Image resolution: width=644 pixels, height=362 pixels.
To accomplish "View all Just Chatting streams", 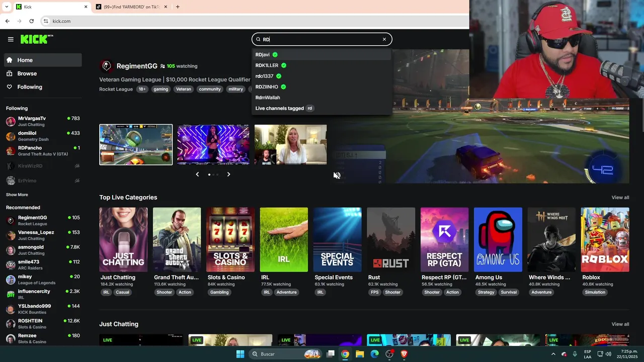I will [x=620, y=324].
